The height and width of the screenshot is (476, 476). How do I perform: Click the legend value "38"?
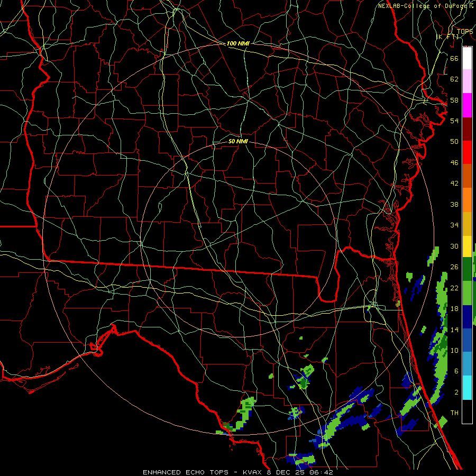pos(454,205)
